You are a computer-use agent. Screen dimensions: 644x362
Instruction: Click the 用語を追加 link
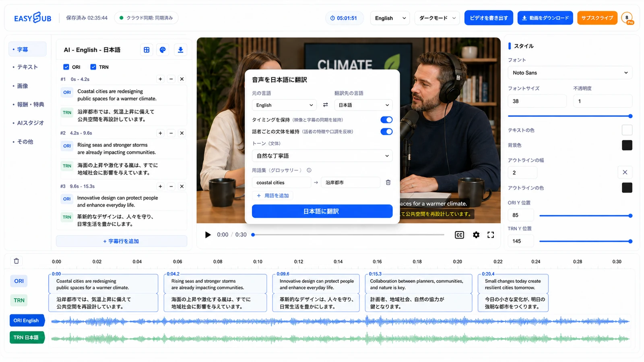click(x=273, y=195)
